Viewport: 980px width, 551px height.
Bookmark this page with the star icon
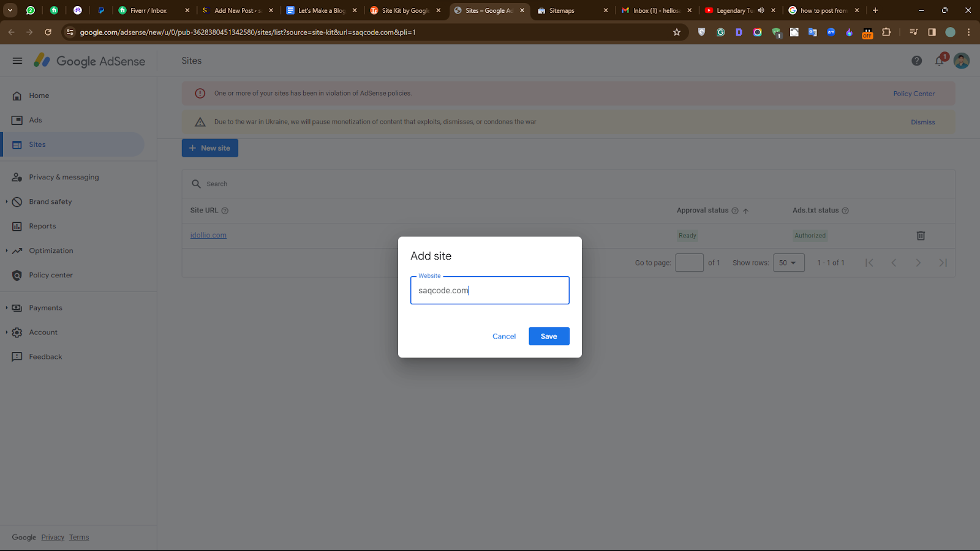point(677,32)
